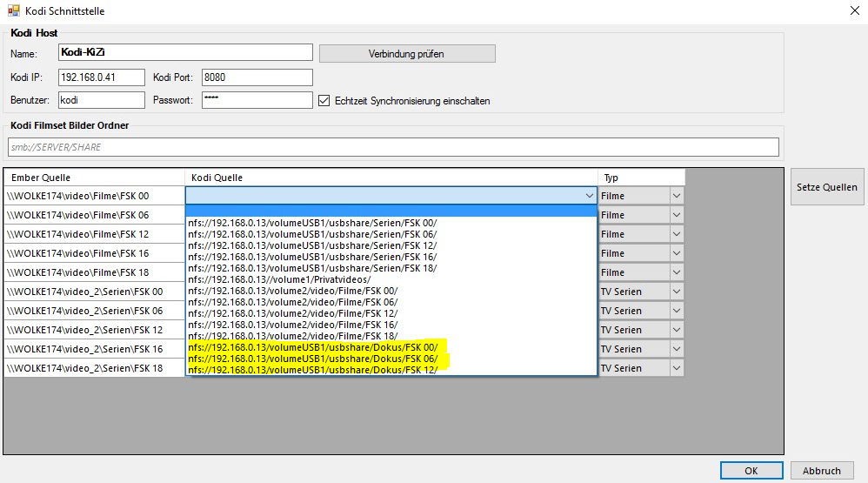Click the Kodi Schnittstelle window icon

[14, 10]
